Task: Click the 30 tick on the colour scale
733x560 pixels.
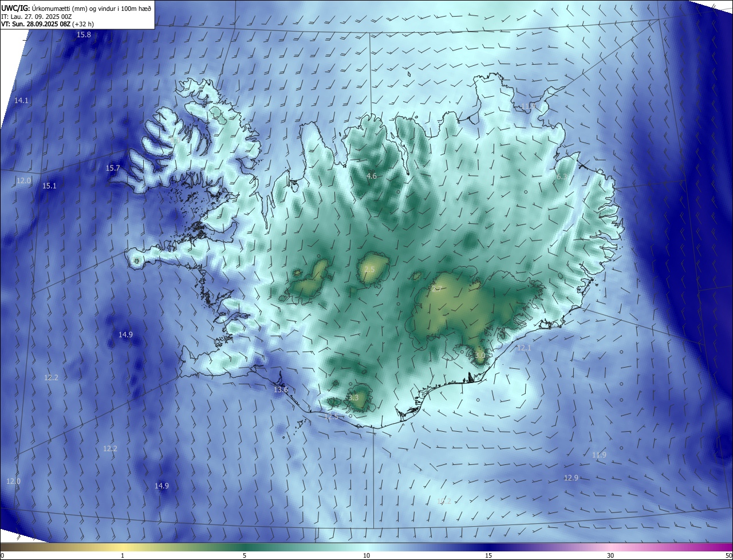Action: pyautogui.click(x=610, y=555)
